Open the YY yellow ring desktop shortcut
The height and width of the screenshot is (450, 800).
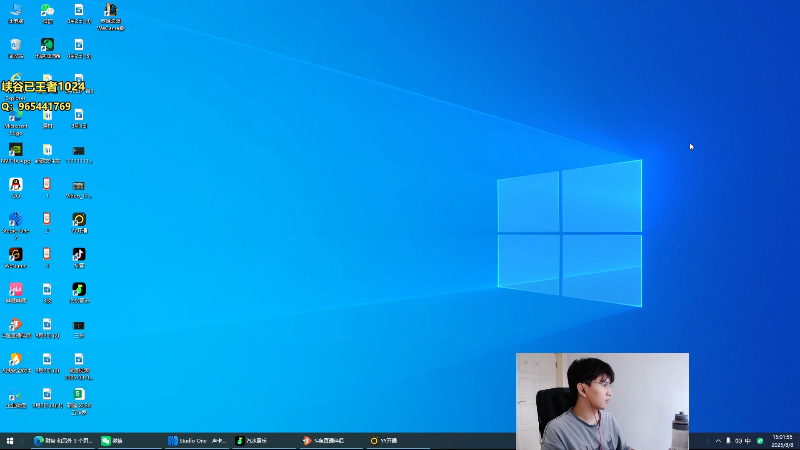point(79,223)
